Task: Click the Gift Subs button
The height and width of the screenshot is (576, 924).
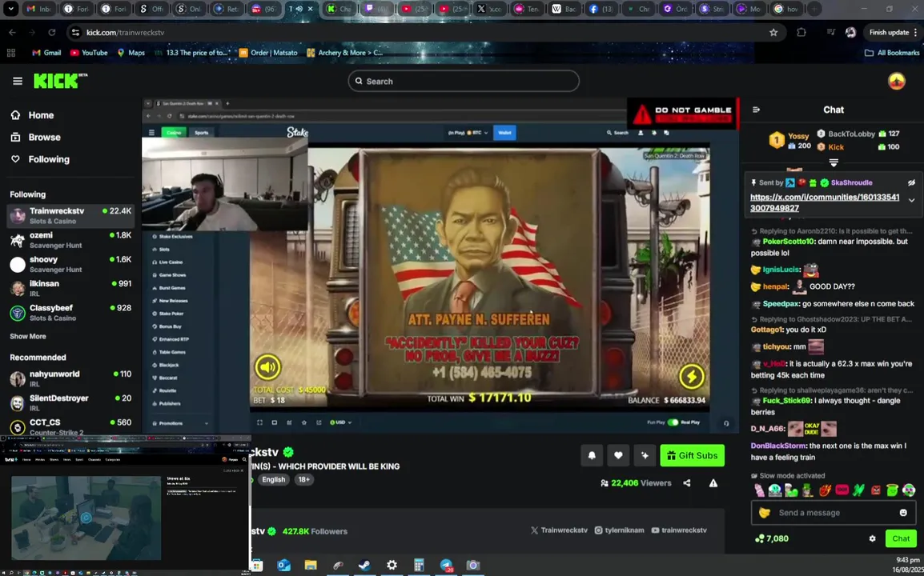Action: tap(693, 455)
